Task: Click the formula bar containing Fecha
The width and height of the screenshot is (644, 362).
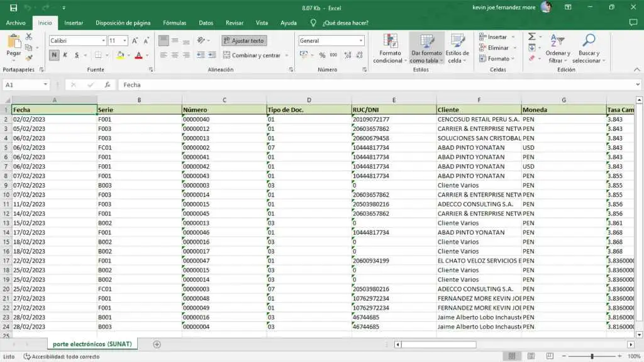Action: coord(377,84)
